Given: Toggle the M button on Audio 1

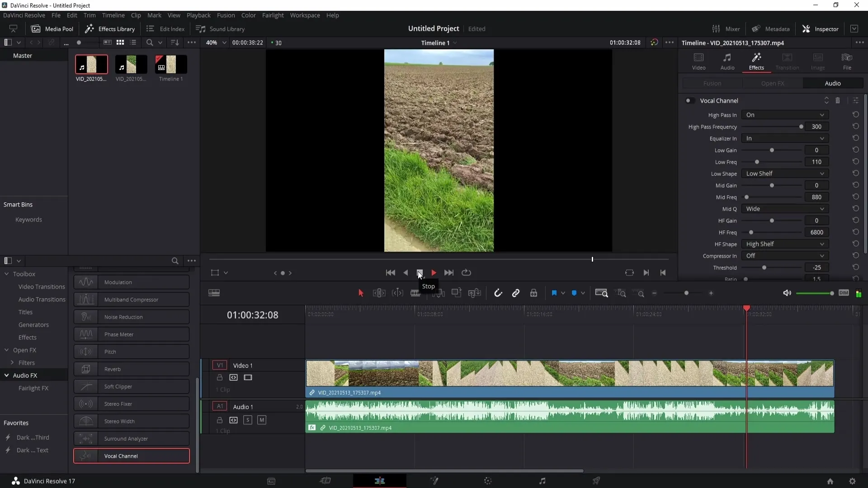Looking at the screenshot, I should tap(262, 420).
